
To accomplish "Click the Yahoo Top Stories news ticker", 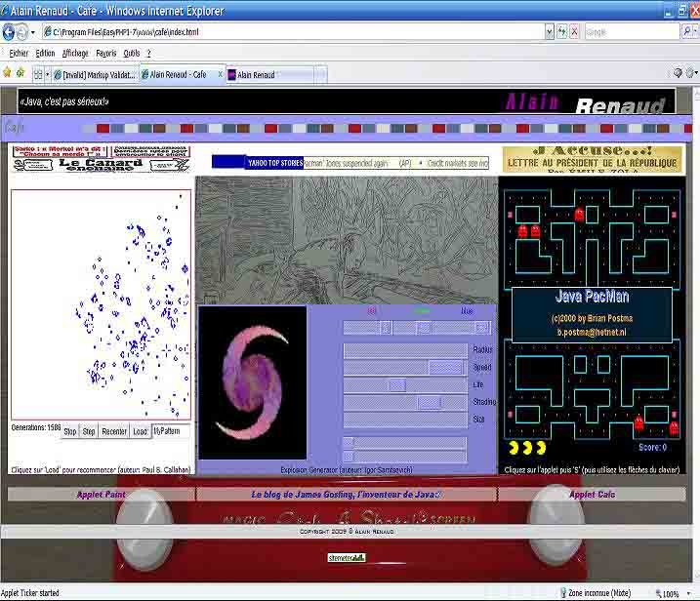I will (x=350, y=163).
